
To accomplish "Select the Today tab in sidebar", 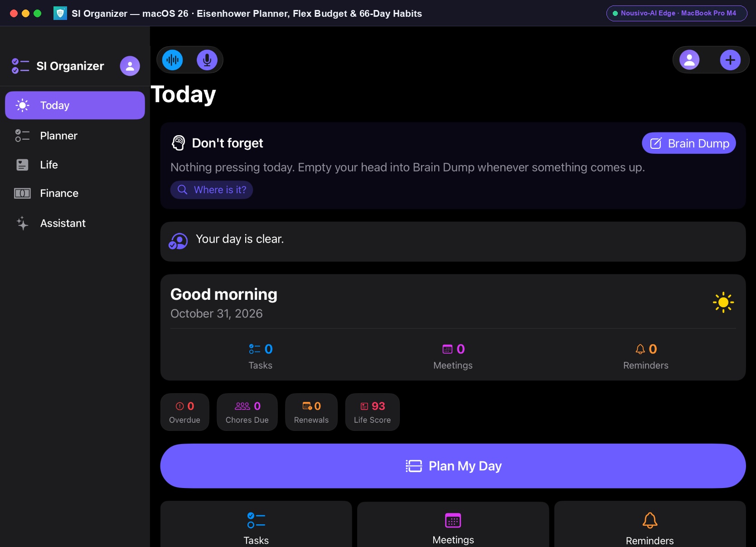I will pyautogui.click(x=75, y=105).
